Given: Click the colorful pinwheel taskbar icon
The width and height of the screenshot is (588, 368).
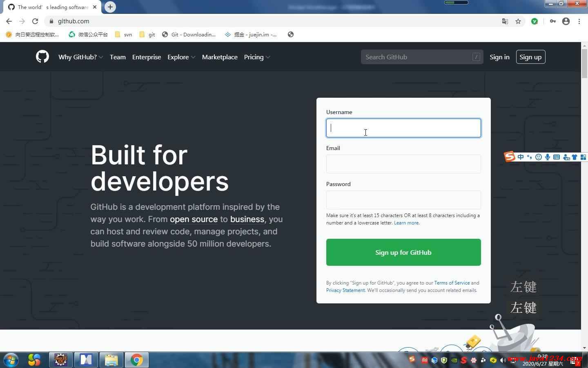Looking at the screenshot, I should click(34, 360).
